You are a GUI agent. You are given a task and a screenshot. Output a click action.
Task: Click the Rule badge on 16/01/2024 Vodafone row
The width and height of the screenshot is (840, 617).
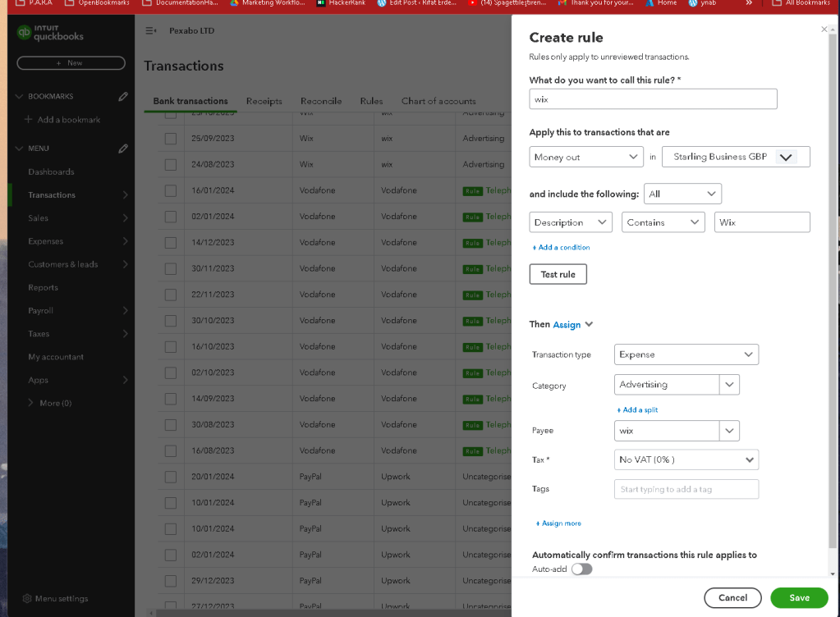pos(472,191)
